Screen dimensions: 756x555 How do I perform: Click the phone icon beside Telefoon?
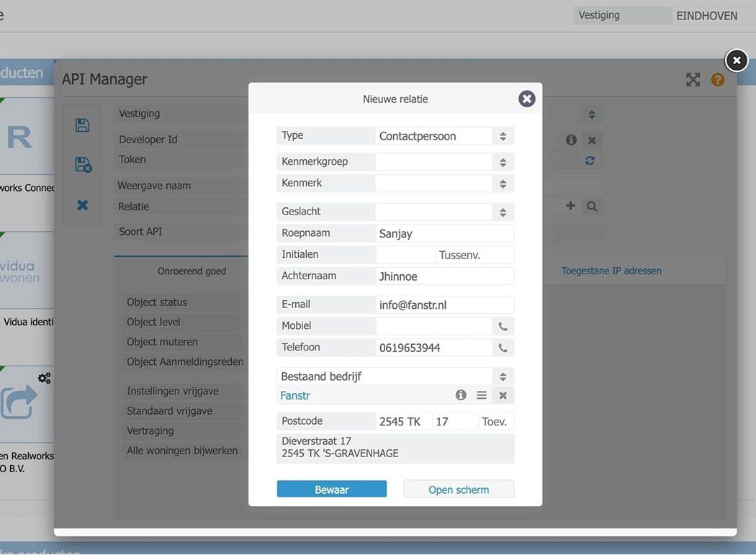coord(503,348)
